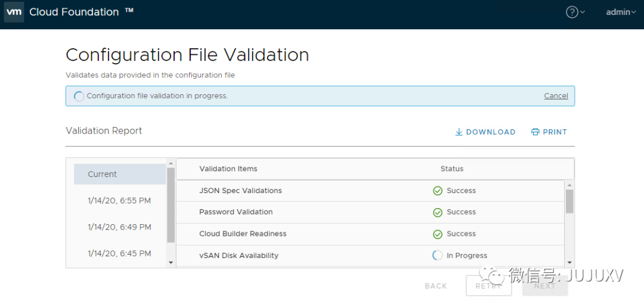The width and height of the screenshot is (644, 304).
Task: Cancel the configuration file validation
Action: click(x=556, y=96)
